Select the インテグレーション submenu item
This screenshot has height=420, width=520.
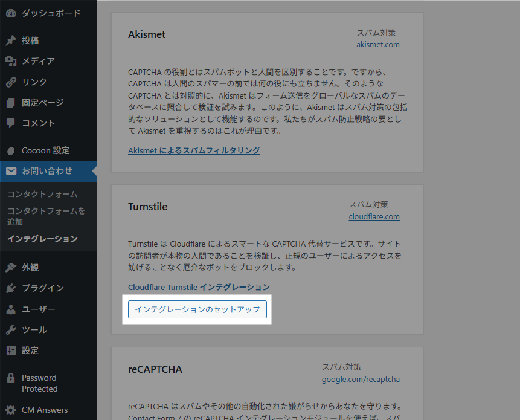[x=42, y=239]
